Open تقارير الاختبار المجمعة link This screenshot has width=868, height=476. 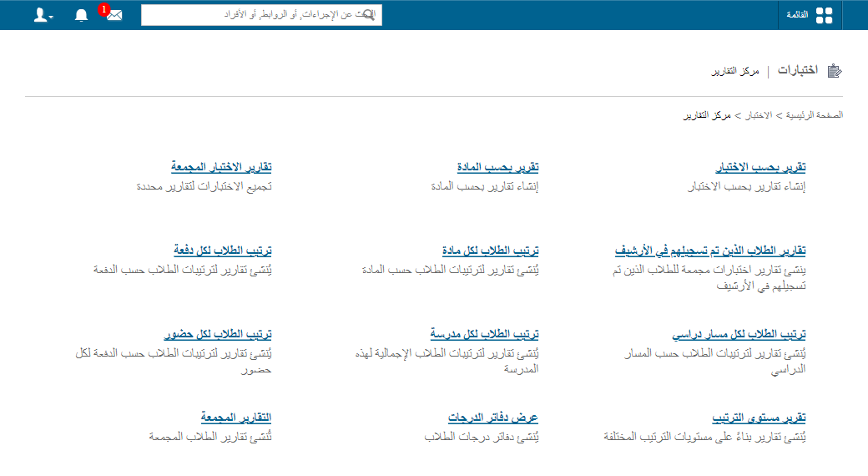pyautogui.click(x=221, y=167)
